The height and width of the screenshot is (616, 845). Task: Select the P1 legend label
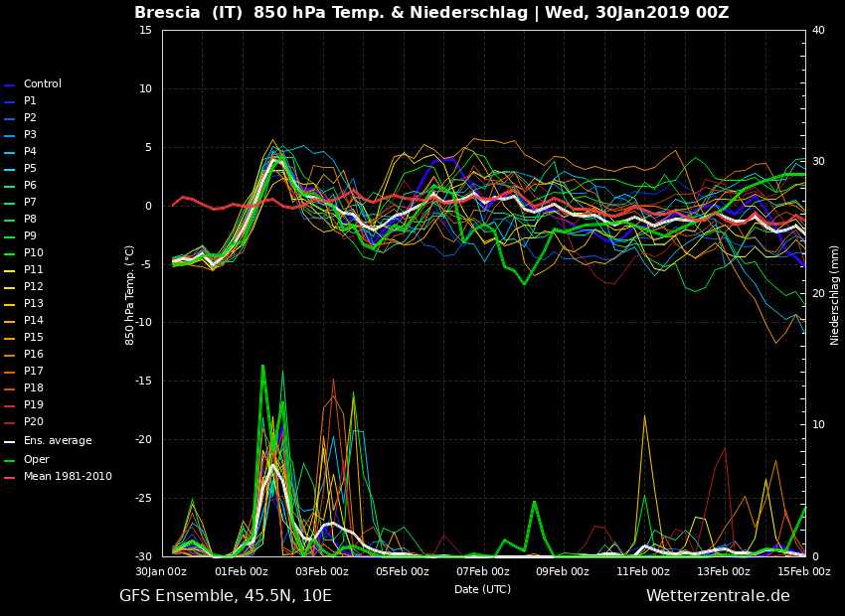(x=30, y=101)
